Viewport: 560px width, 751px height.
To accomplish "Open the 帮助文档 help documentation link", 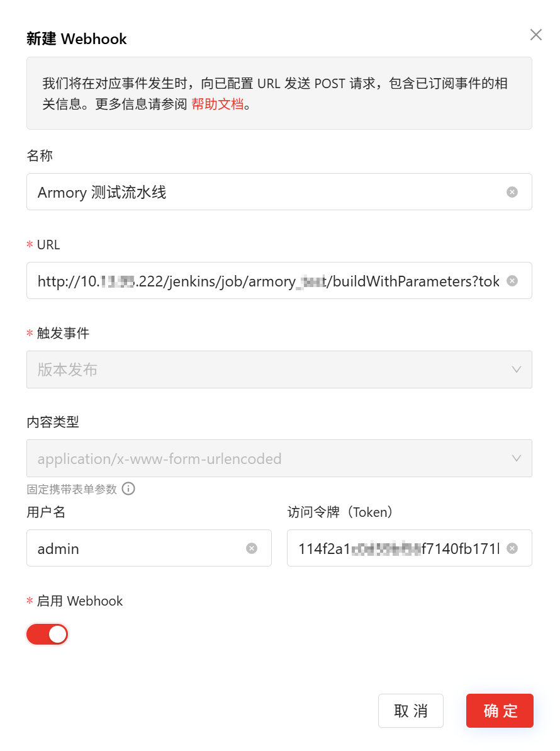I will click(x=217, y=104).
